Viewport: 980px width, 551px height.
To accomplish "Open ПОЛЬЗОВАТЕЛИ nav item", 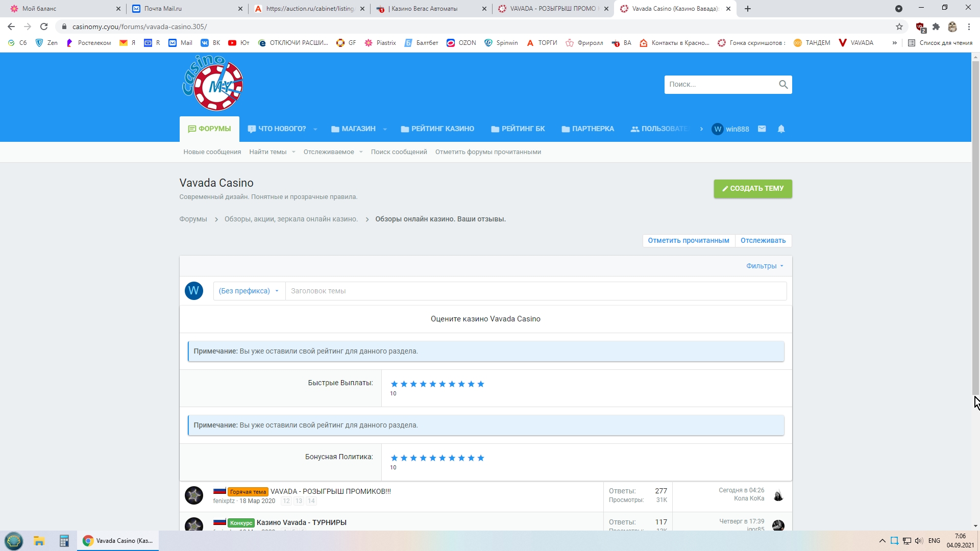I will [659, 129].
